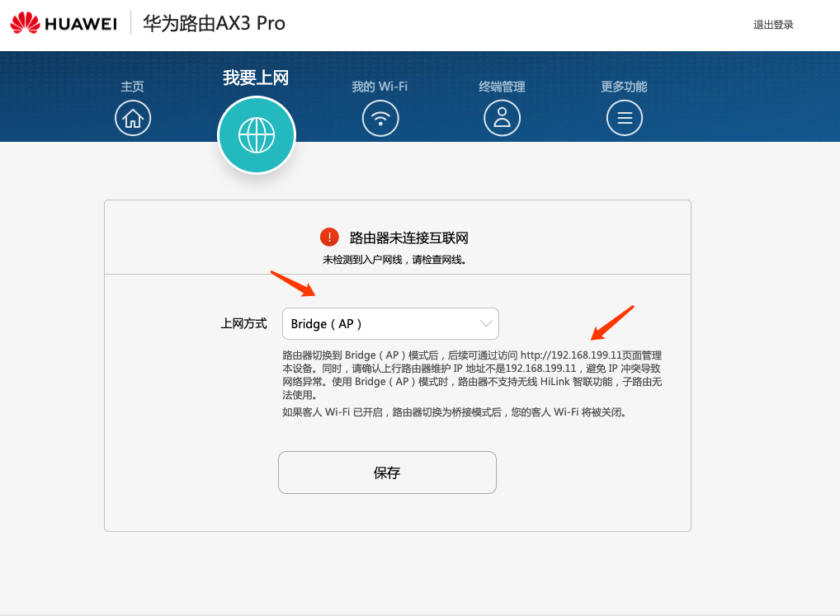
Task: Select the 我要上网 tab label
Action: point(256,78)
